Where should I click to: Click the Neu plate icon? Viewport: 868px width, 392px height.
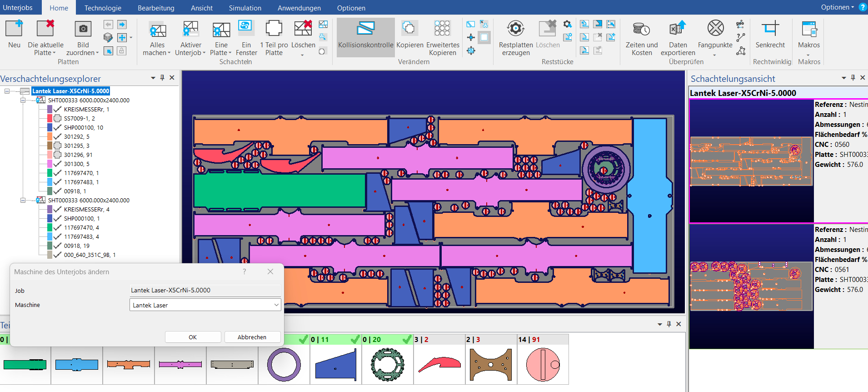(x=14, y=29)
